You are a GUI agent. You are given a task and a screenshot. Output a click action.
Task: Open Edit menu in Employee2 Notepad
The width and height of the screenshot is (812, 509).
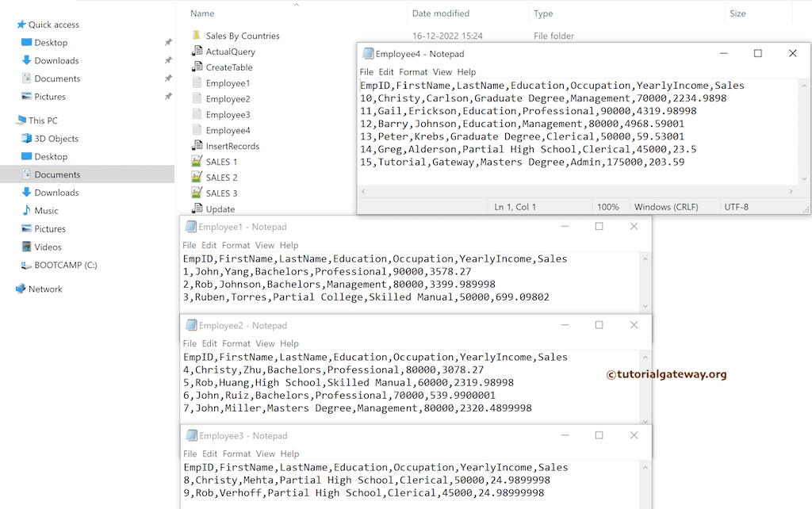tap(209, 344)
